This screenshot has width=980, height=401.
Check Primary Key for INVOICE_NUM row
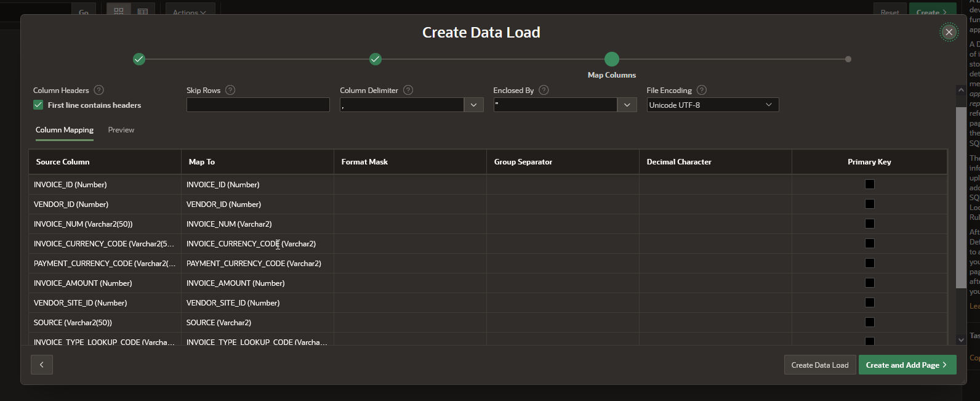click(870, 224)
